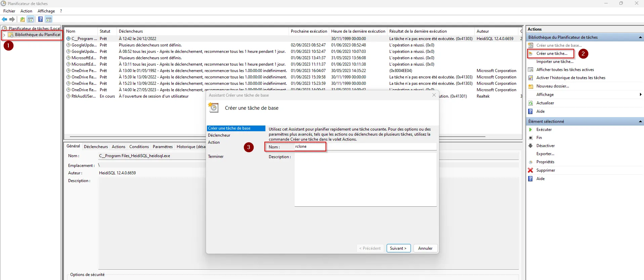Open Help via the blue question mark toolbar icon
Viewport: 644px width, 280px height.
(40, 20)
